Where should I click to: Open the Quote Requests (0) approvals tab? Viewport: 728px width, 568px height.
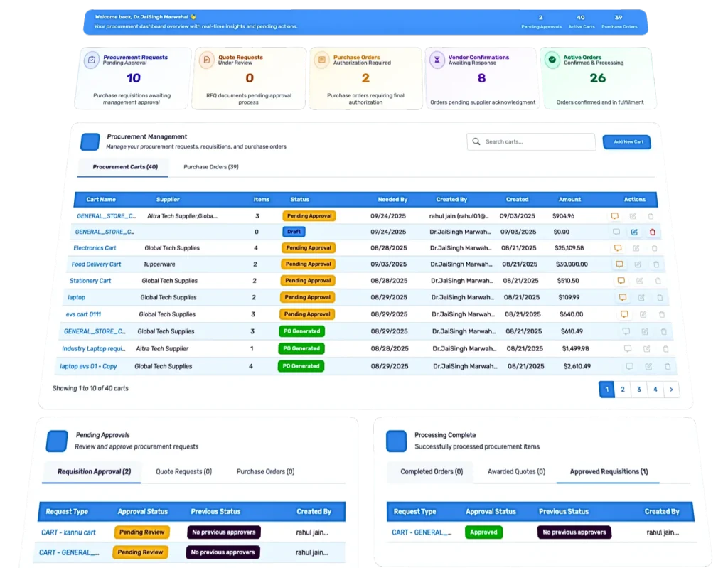(x=183, y=471)
